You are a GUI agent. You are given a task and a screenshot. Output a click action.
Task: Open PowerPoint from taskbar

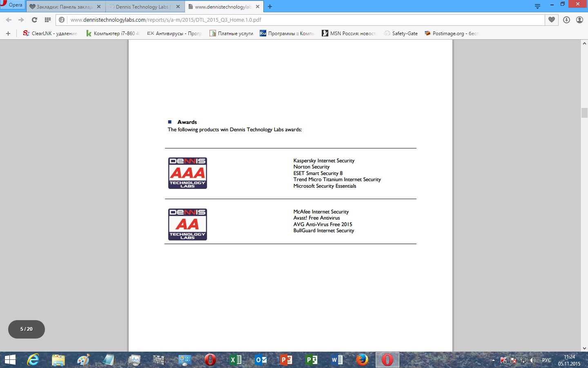[286, 360]
